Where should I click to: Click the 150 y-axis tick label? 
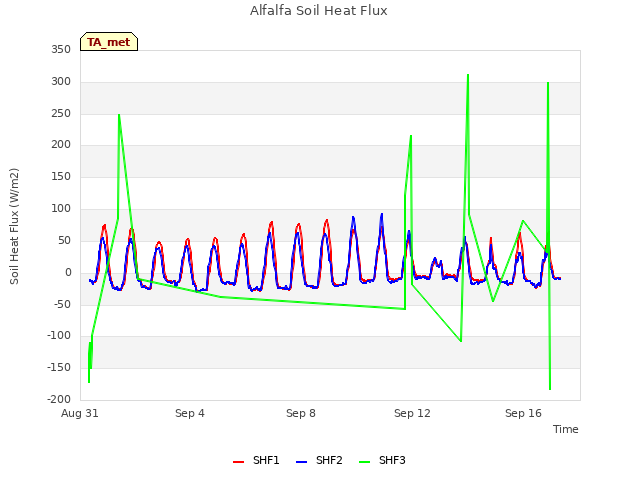pyautogui.click(x=61, y=177)
